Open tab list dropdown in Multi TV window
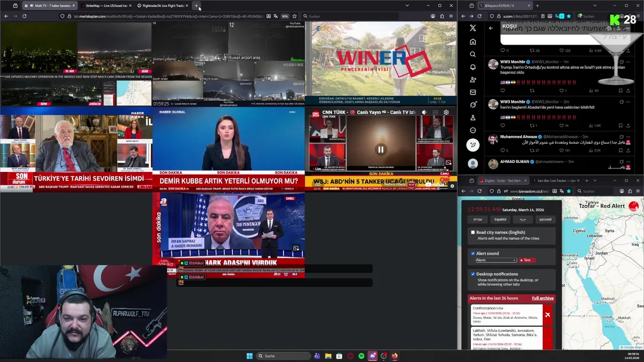The image size is (644, 362). click(x=407, y=6)
